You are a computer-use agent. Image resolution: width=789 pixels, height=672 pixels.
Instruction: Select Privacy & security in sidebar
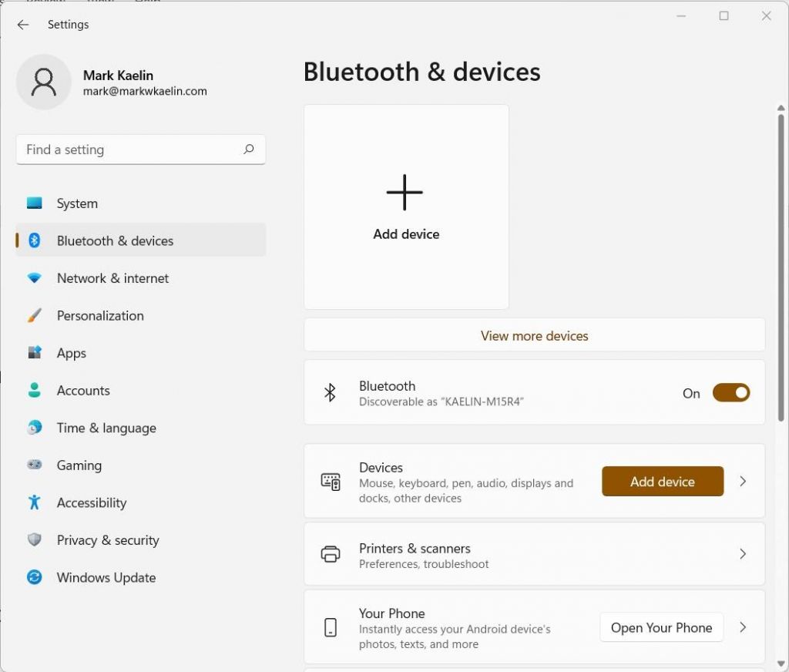(108, 540)
